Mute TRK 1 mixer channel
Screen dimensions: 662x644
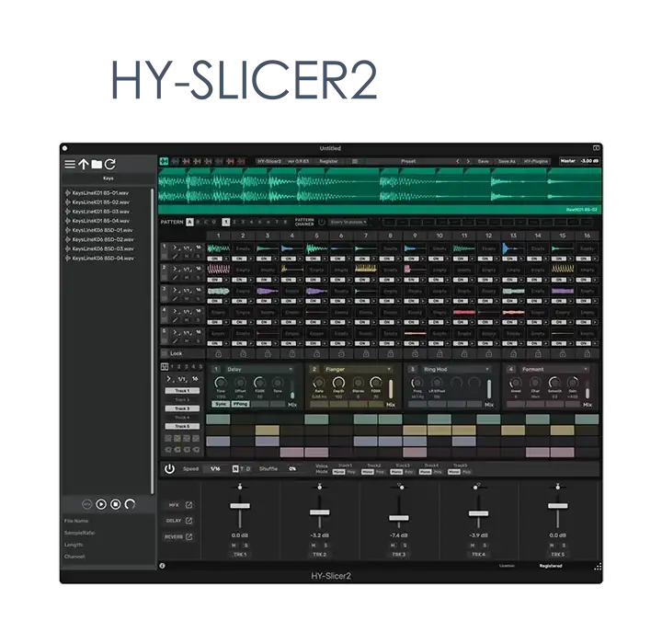click(234, 546)
